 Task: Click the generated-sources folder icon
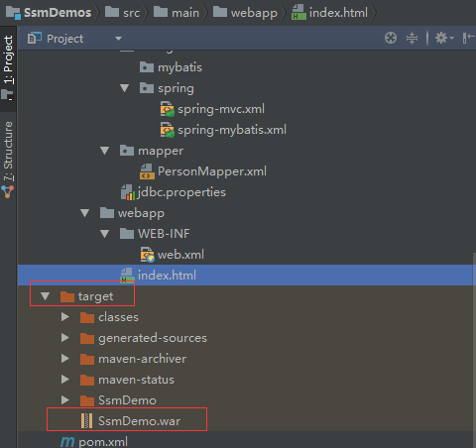[87, 338]
